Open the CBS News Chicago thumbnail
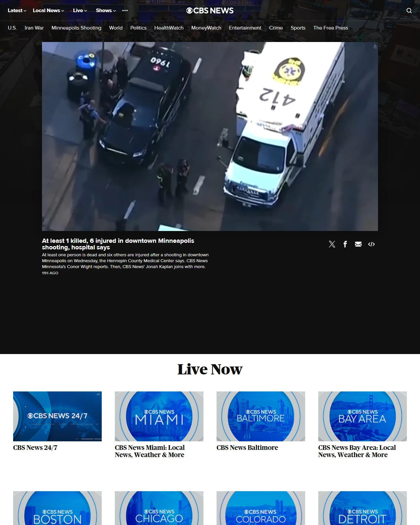The height and width of the screenshot is (525, 420). pyautogui.click(x=159, y=508)
